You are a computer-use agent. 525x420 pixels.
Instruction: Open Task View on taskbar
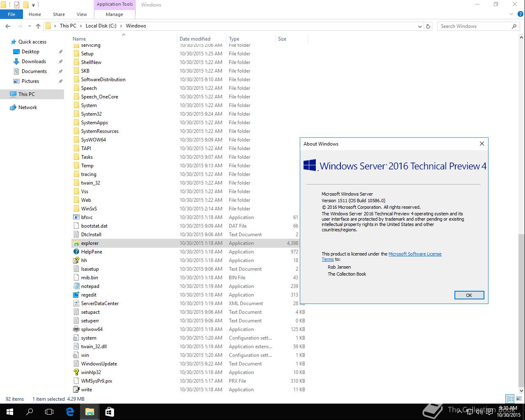point(49,412)
